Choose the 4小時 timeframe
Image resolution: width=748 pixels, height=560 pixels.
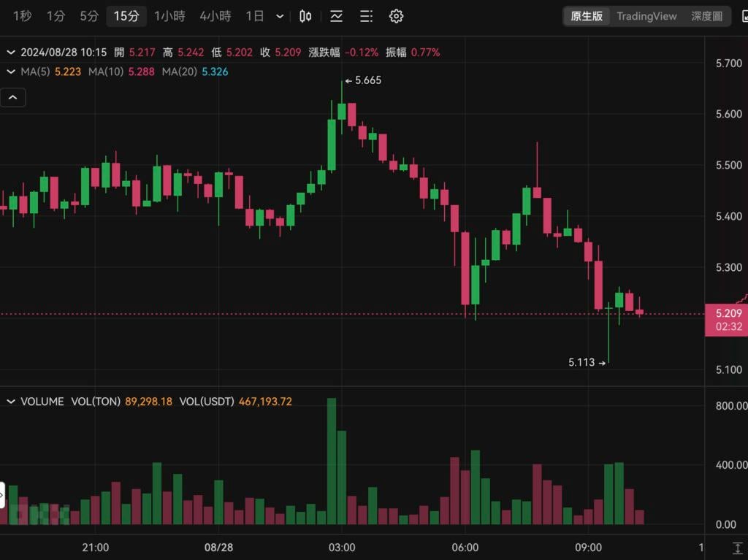[215, 16]
